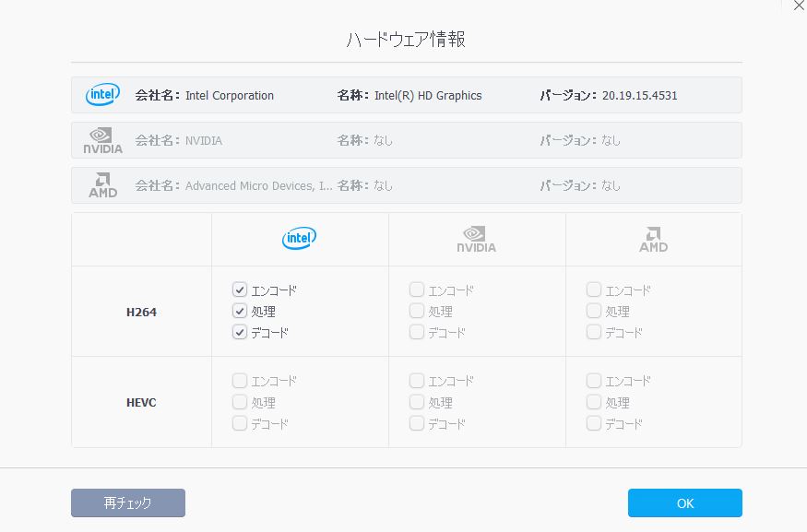
Task: Toggle Intel H264 処理 checkbox
Action: click(x=240, y=312)
